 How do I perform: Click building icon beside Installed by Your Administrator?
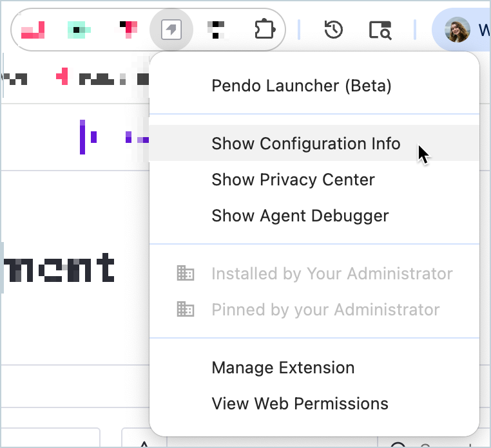click(x=186, y=273)
